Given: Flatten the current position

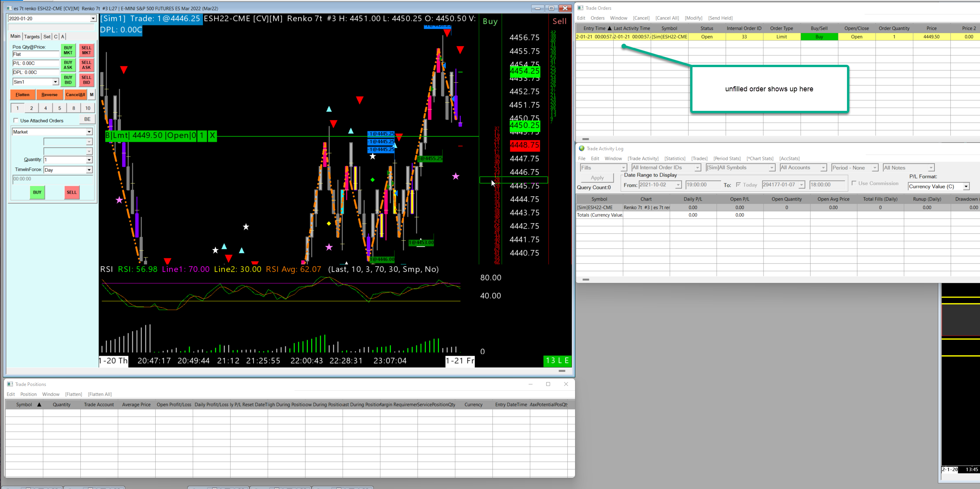Looking at the screenshot, I should tap(23, 95).
